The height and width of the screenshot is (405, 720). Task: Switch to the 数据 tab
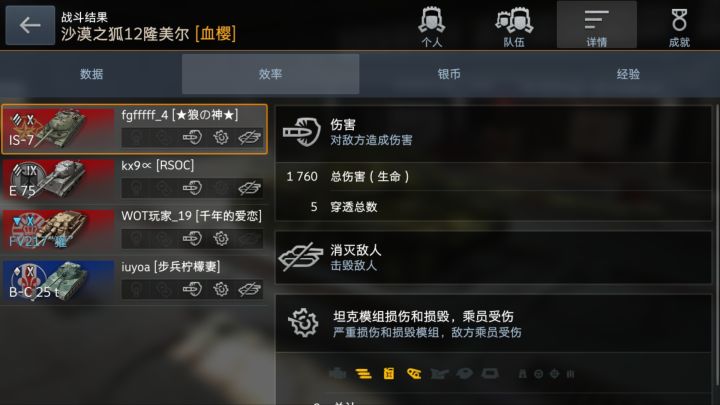pos(91,74)
